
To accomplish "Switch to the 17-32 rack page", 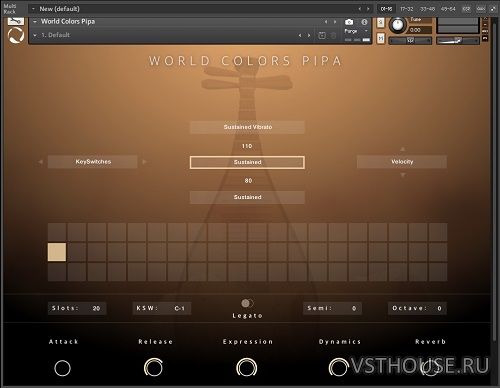I will tap(407, 9).
